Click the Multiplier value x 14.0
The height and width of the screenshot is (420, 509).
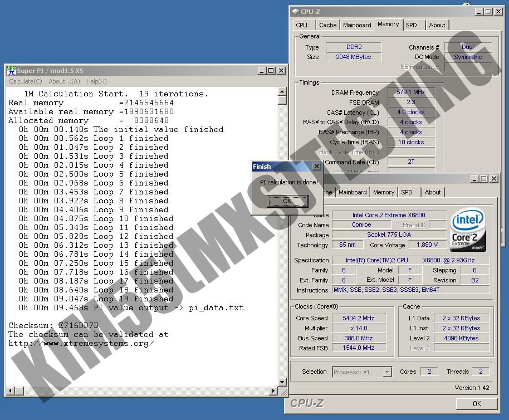click(x=359, y=328)
